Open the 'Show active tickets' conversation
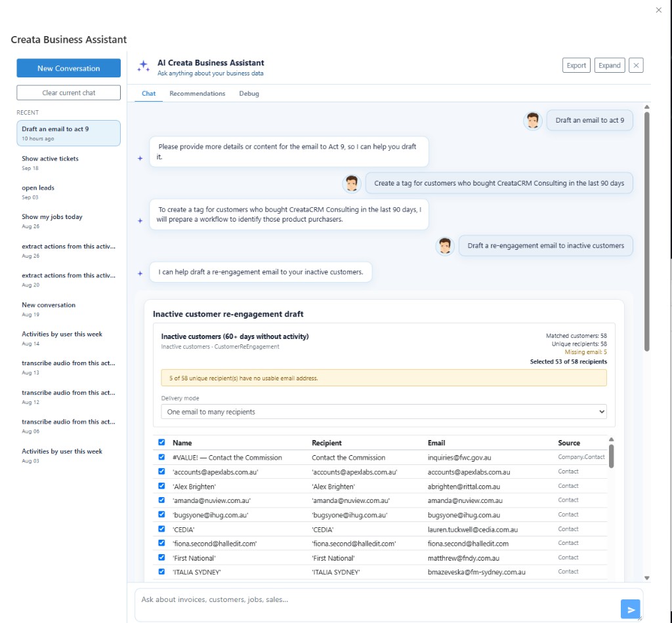Viewport: 672px width, 623px height. point(68,163)
